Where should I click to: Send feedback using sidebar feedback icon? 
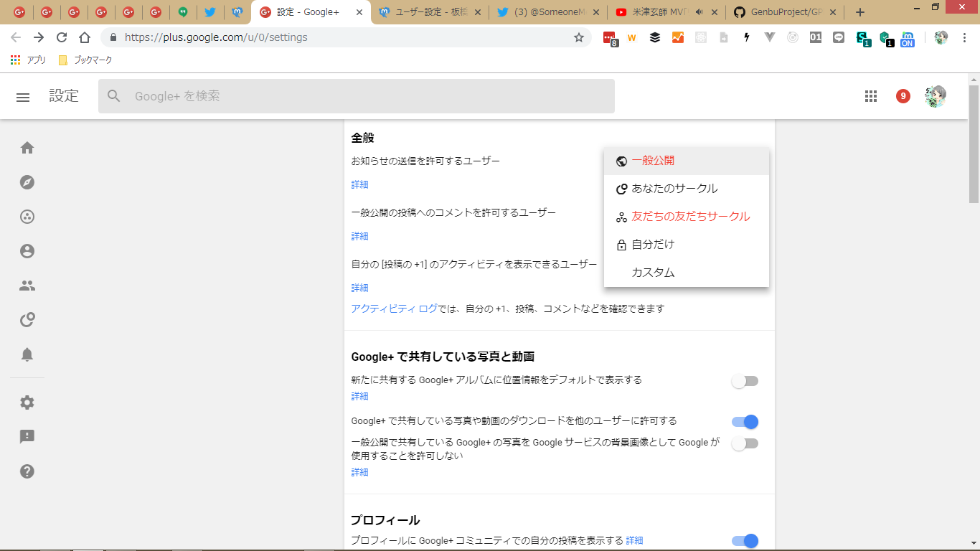(27, 437)
